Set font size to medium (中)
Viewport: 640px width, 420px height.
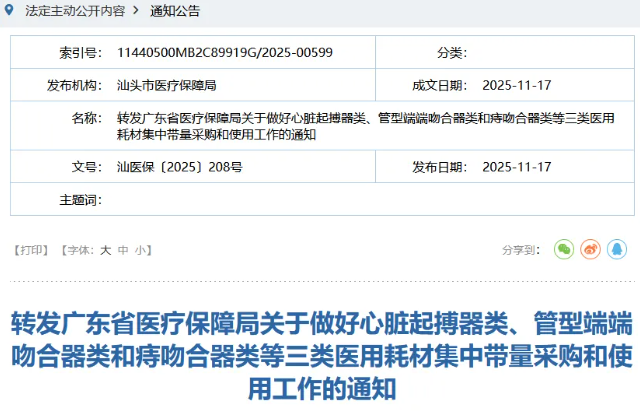pyautogui.click(x=123, y=250)
